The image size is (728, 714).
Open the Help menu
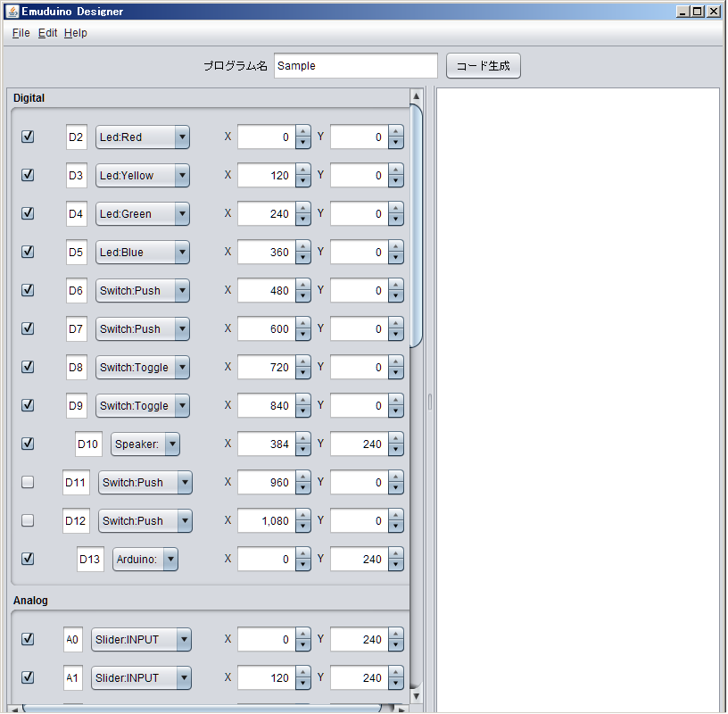pos(75,33)
